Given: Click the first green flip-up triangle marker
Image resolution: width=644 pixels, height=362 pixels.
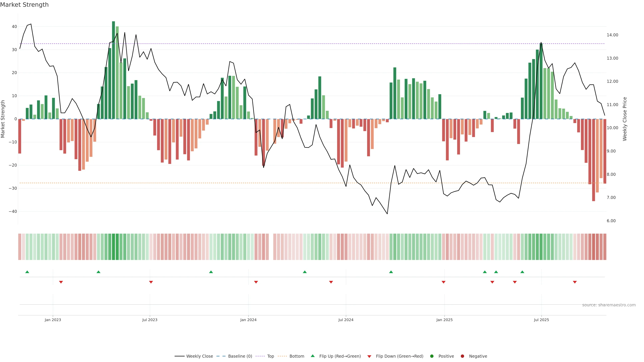Looking at the screenshot, I should (x=27, y=272).
